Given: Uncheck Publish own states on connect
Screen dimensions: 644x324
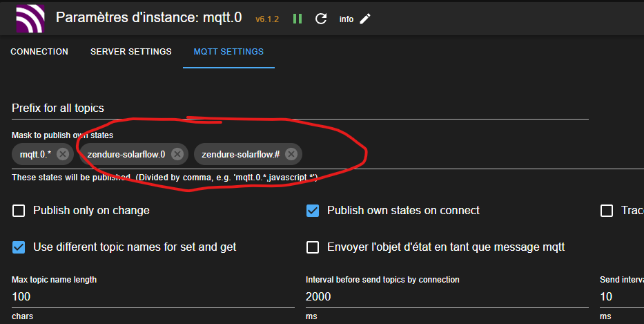Looking at the screenshot, I should [x=313, y=211].
